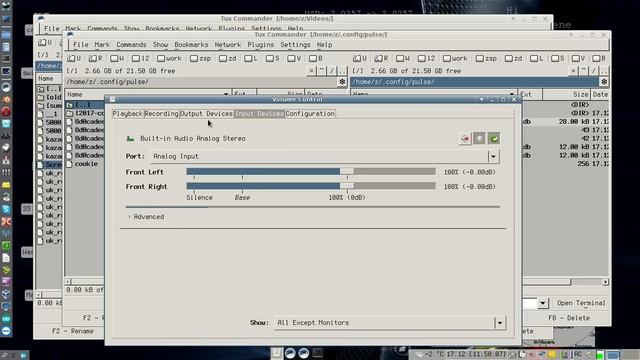The height and width of the screenshot is (360, 640).
Task: Adjust the Front Right volume slider
Action: tap(311, 187)
